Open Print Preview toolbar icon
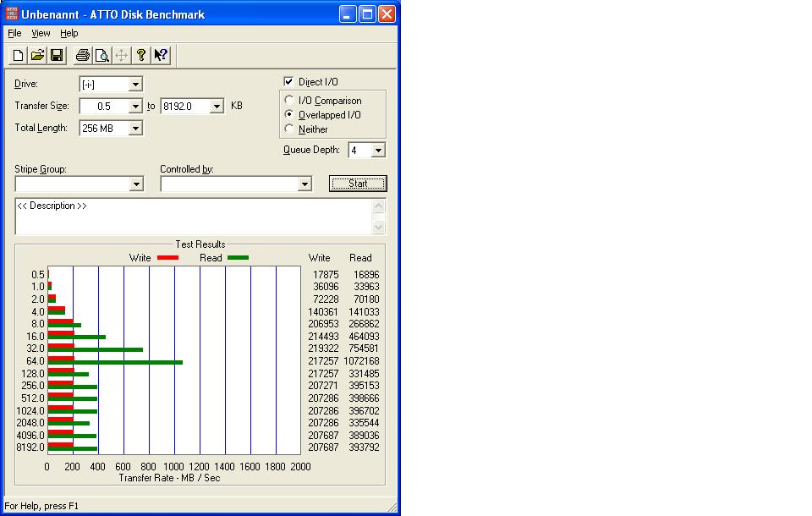This screenshot has width=812, height=516. tap(102, 56)
